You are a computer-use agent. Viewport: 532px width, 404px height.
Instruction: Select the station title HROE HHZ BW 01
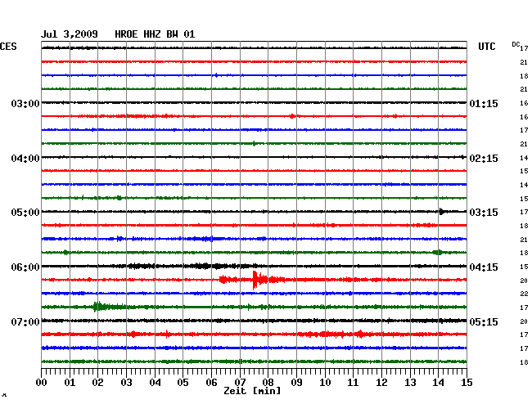point(155,34)
